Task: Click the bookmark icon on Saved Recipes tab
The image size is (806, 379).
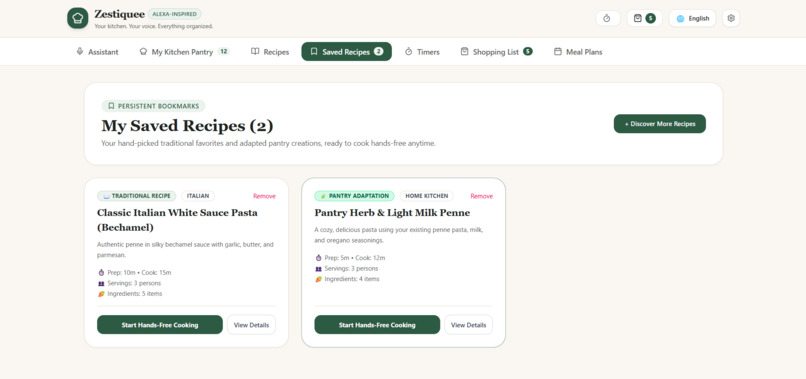Action: [314, 52]
